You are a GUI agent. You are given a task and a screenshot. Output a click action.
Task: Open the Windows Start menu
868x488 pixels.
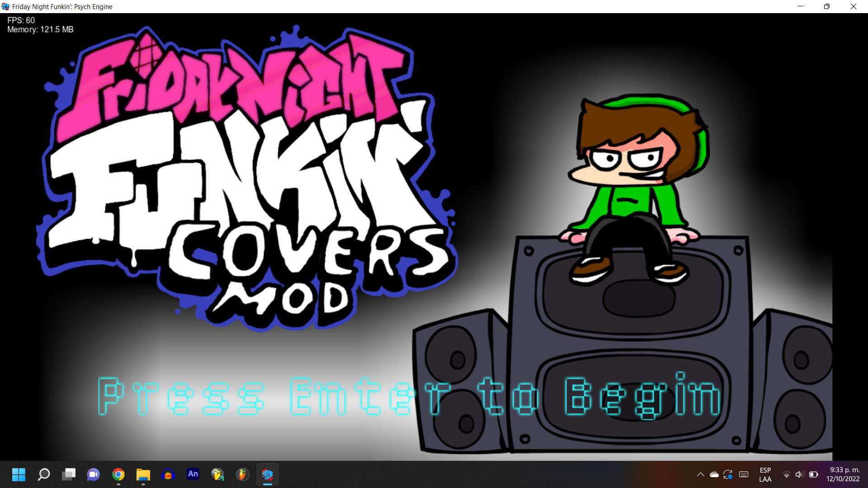pyautogui.click(x=19, y=474)
